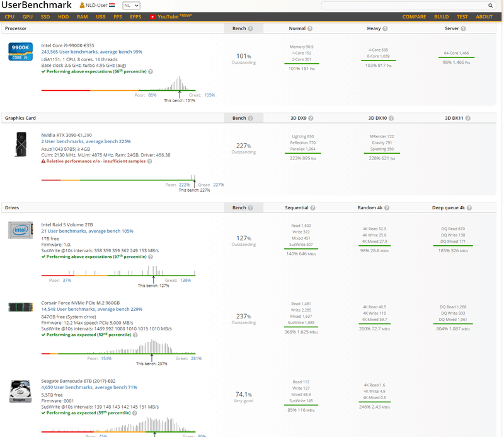Click help icon next to Processor Bench
504x437 pixels.
click(250, 28)
